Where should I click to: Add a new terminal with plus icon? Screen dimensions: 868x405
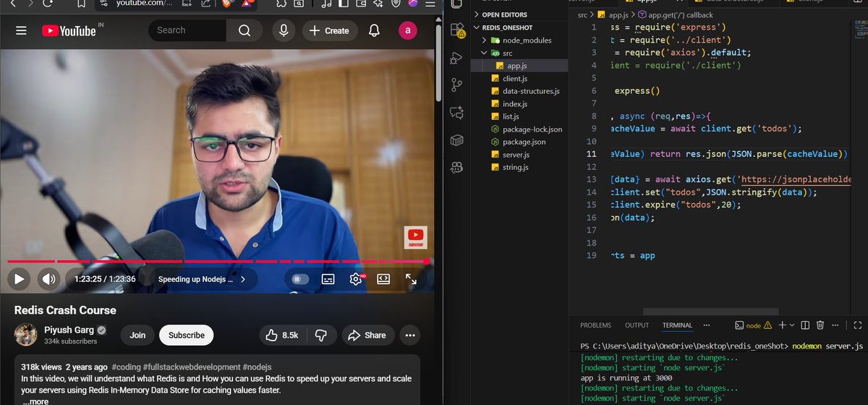(x=782, y=325)
